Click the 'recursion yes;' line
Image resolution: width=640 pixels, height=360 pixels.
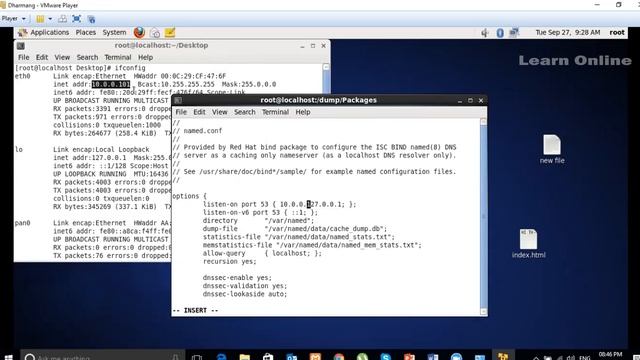tap(229, 261)
